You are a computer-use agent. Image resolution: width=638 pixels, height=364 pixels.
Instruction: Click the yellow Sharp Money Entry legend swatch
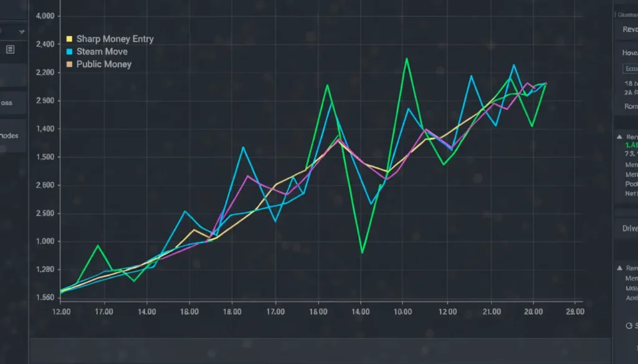(69, 39)
